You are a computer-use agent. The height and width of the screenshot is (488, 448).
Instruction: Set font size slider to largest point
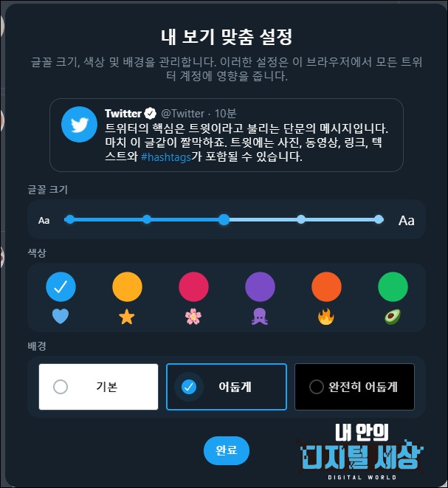point(379,219)
